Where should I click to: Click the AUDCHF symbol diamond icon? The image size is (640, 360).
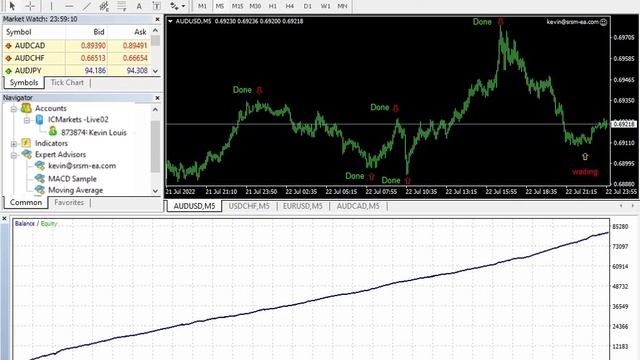9,58
